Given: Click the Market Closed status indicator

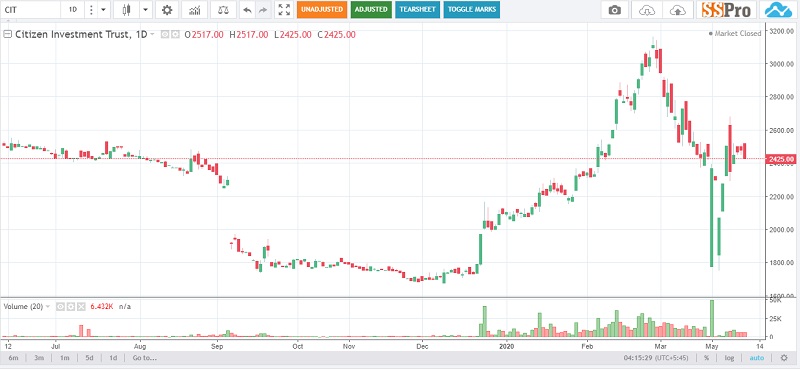Looking at the screenshot, I should click(735, 33).
